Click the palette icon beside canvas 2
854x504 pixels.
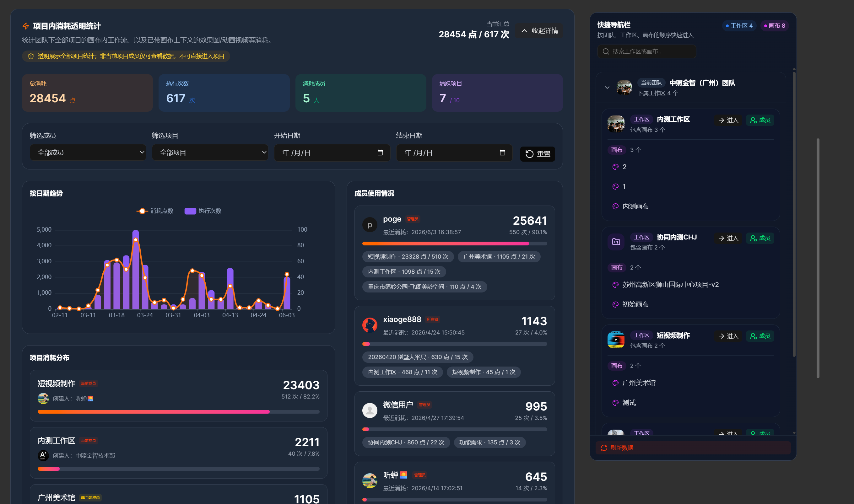click(x=615, y=167)
